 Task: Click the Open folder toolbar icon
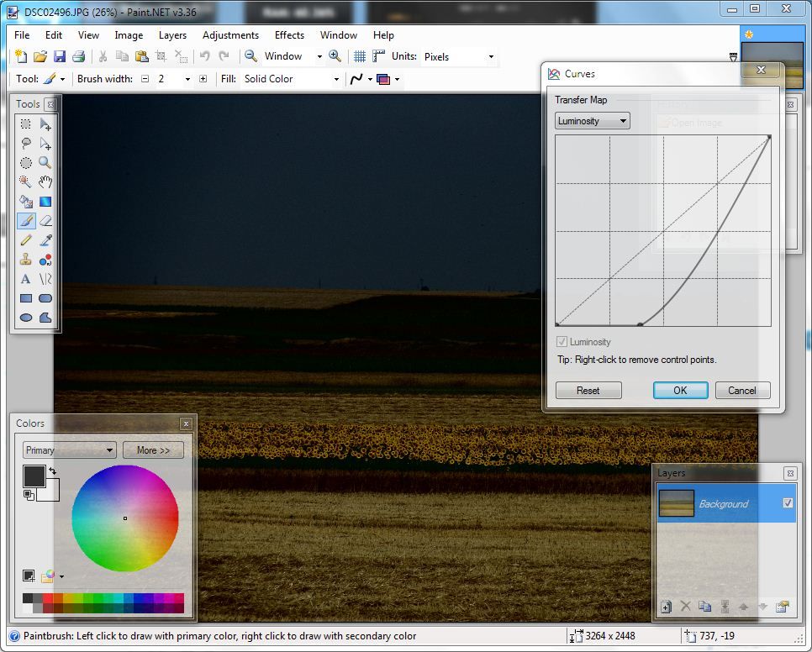40,56
